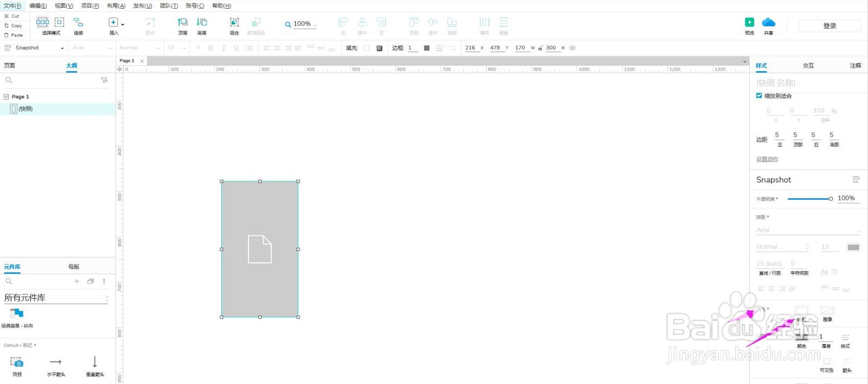This screenshot has height=384, width=868.
Task: Click the 设置动作 link
Action: click(767, 159)
